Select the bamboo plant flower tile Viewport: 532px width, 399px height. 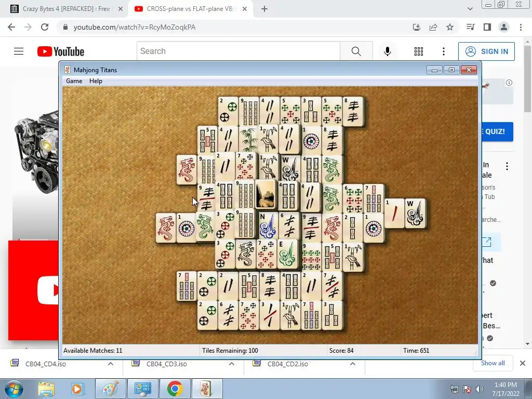[249, 140]
